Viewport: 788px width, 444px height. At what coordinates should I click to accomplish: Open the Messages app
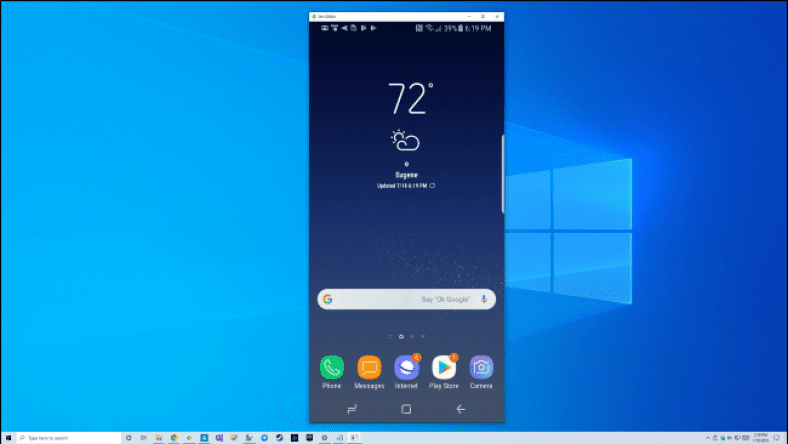click(369, 368)
